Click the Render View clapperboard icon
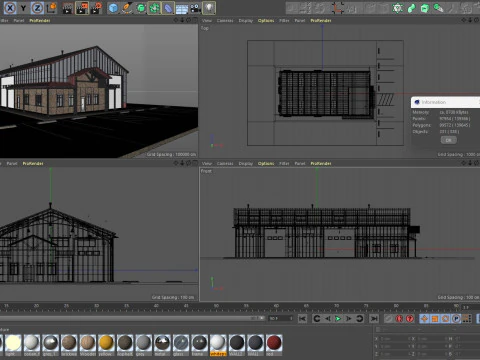 pyautogui.click(x=68, y=8)
